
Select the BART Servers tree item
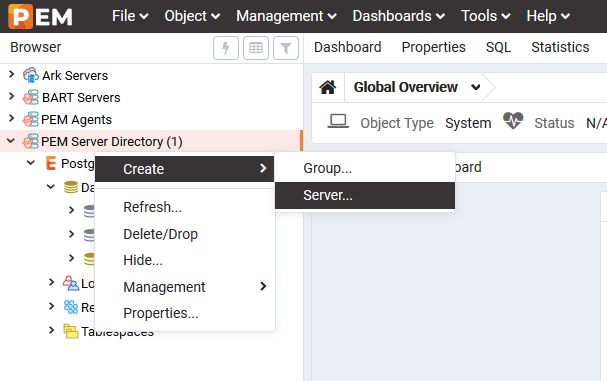coord(81,98)
